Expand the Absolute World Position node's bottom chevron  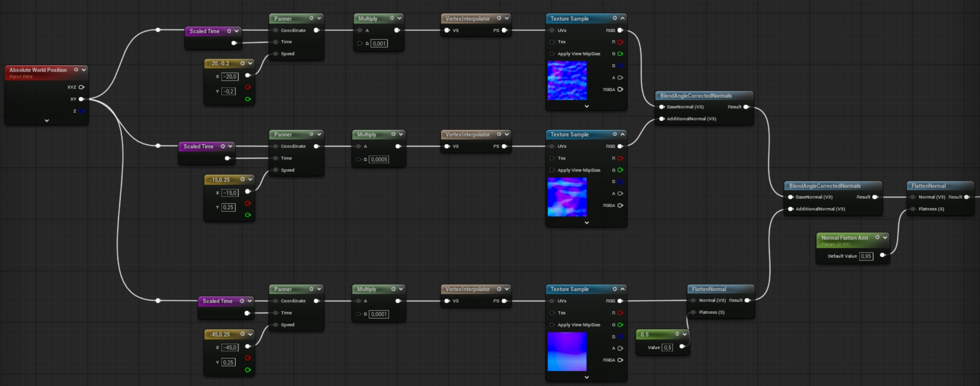tap(47, 120)
